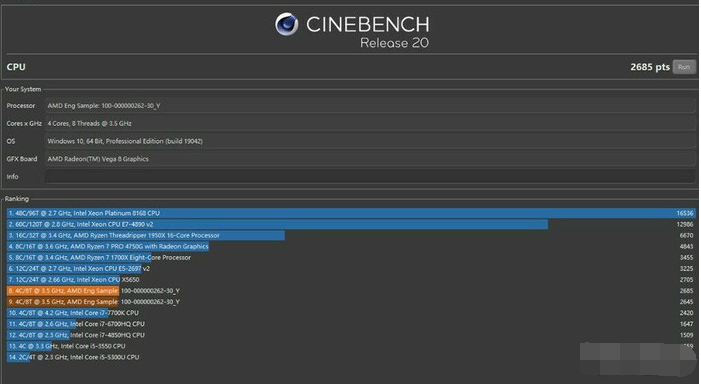Viewport: 701px width, 384px height.
Task: Select the Processor field AMD Eng Sample text
Action: pyautogui.click(x=104, y=105)
